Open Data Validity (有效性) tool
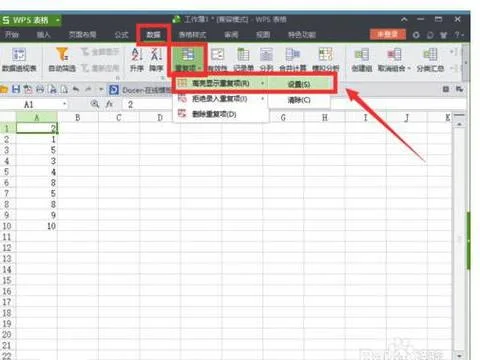This screenshot has height=360, width=480. tap(217, 60)
